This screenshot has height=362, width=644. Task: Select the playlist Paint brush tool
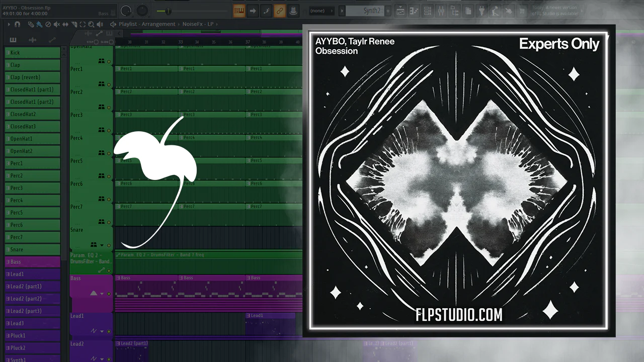[x=39, y=24]
